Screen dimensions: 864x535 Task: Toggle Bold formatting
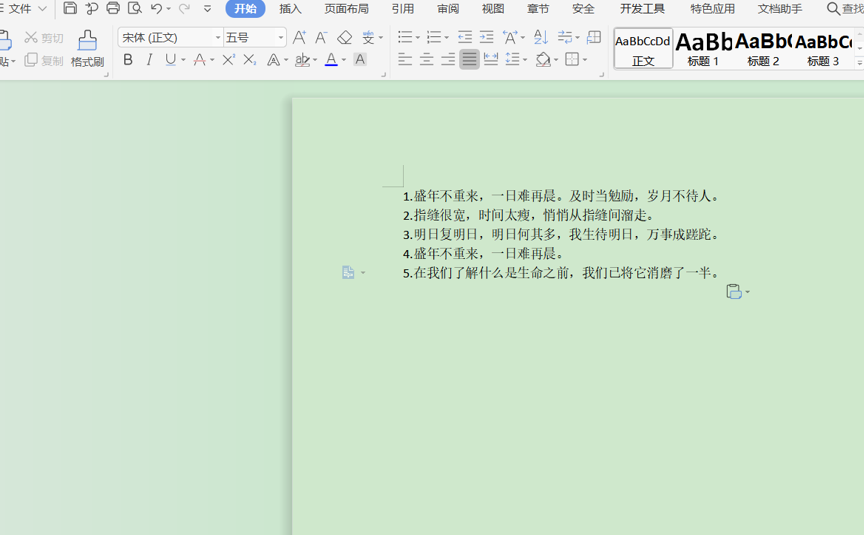coord(128,60)
